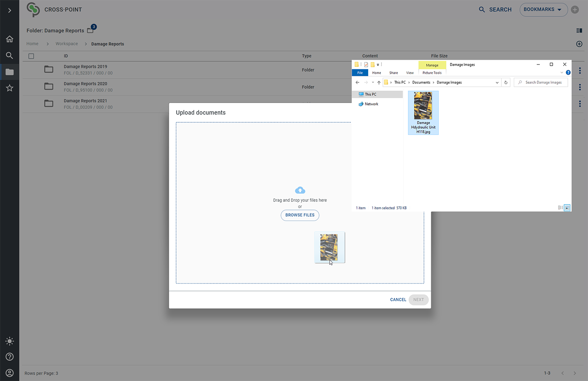Open the help question mark icon
Viewport: 588px width, 381px height.
click(x=10, y=357)
